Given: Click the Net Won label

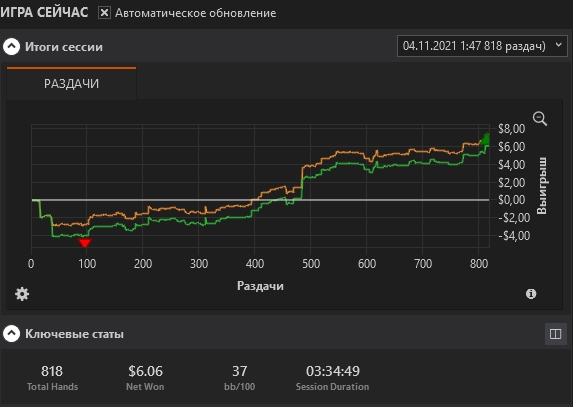Looking at the screenshot, I should (x=145, y=387).
